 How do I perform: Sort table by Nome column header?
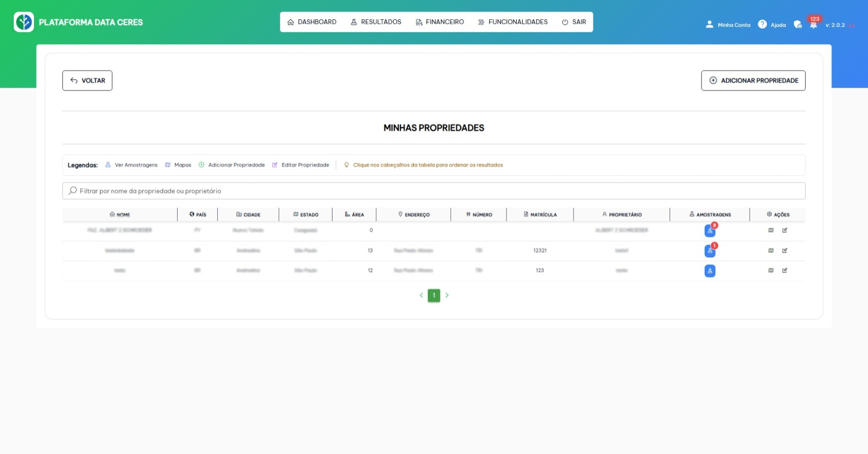[120, 215]
